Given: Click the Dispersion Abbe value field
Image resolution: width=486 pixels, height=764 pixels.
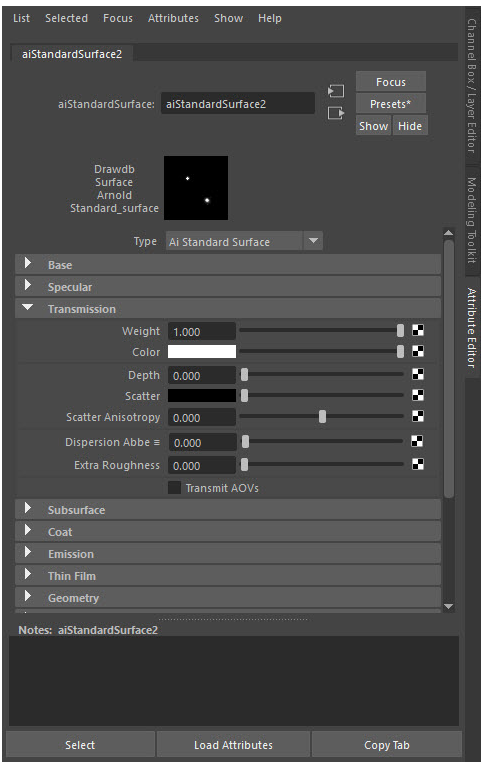Looking at the screenshot, I should 202,442.
